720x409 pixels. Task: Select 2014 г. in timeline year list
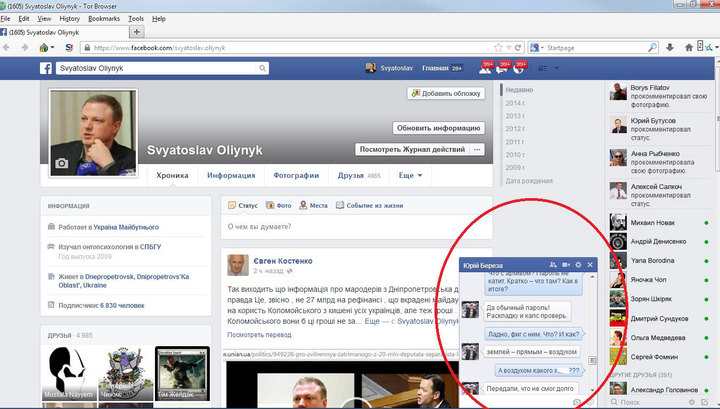point(516,103)
